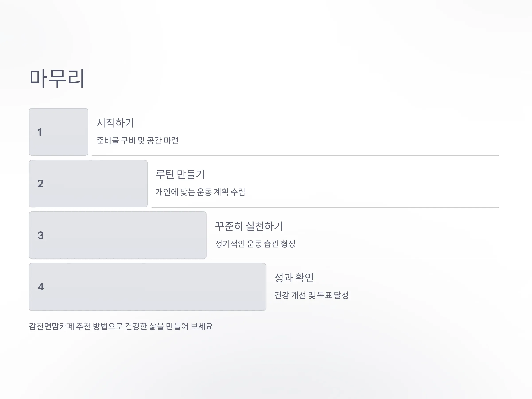532x399 pixels.
Task: Click the 마무리 slide title
Action: pyautogui.click(x=57, y=78)
